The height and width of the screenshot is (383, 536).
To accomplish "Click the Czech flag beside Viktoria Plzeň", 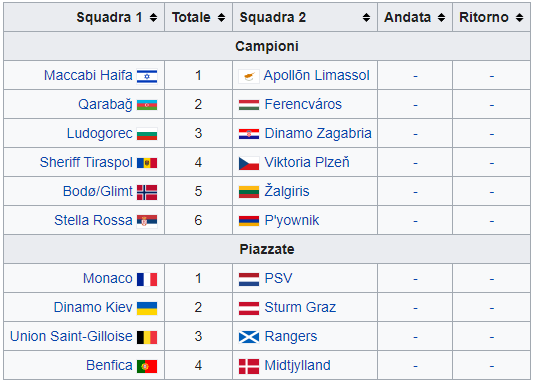I will [249, 163].
